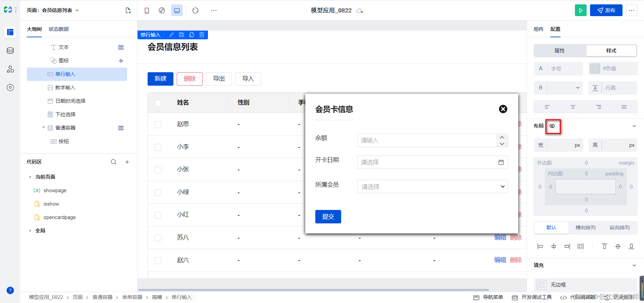Open the hexagon settings sidebar icon
The width and height of the screenshot is (644, 303).
coord(10,88)
